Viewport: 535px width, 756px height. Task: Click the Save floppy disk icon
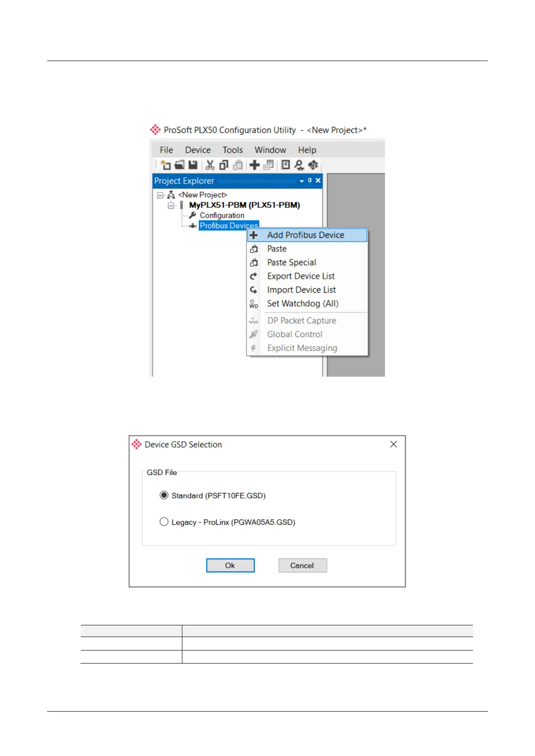tap(193, 165)
